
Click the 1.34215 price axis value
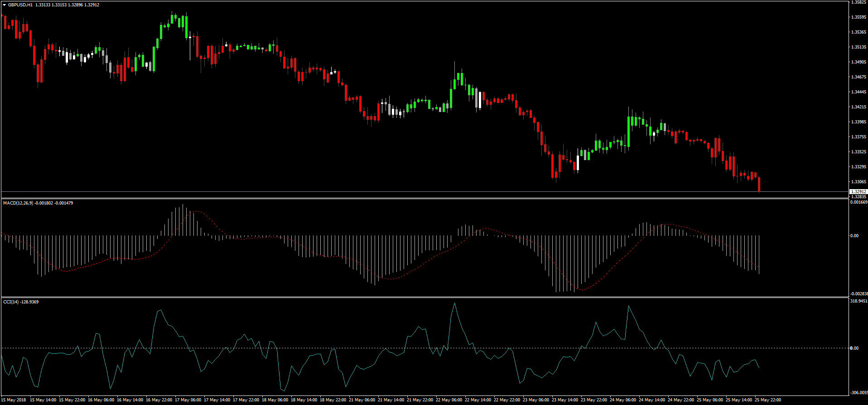tap(859, 107)
